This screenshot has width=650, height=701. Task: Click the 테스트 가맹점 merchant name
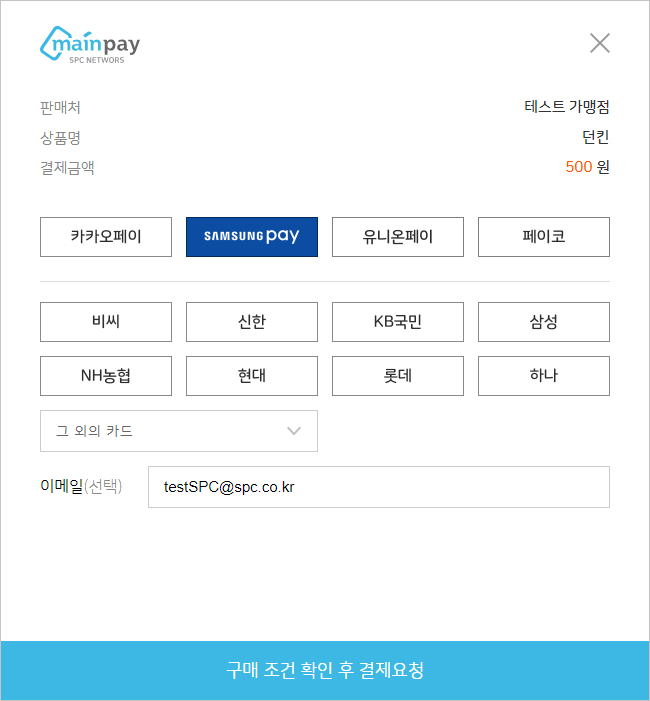coord(567,107)
